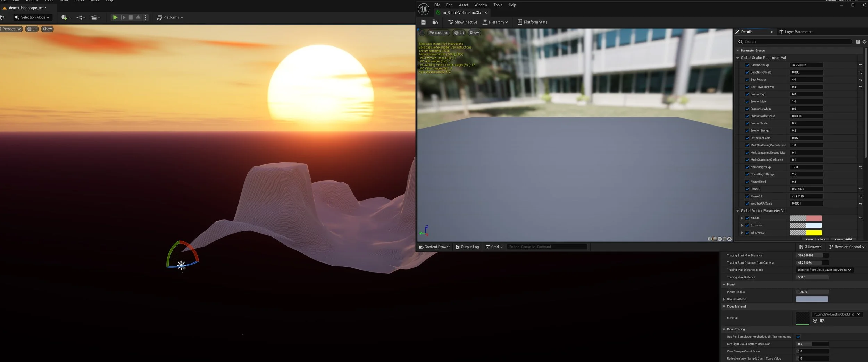Toggle Use Per Sample Atmospheric Light Transmittance

[x=798, y=337]
